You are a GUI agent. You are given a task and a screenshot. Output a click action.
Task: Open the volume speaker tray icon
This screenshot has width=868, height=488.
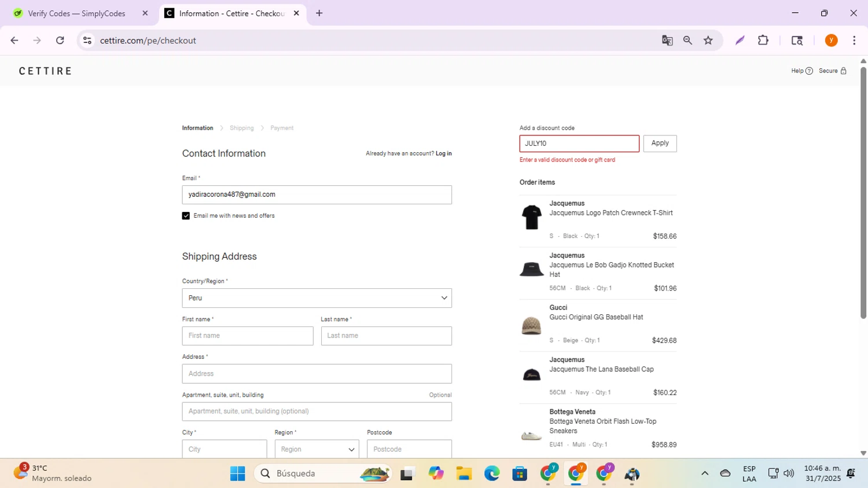tap(789, 474)
